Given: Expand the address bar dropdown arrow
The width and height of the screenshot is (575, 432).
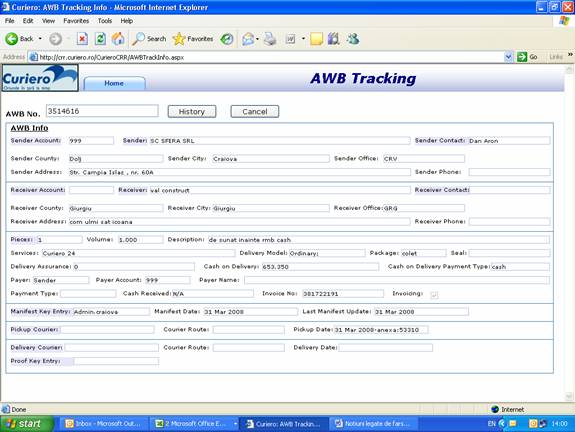Looking at the screenshot, I should pos(508,57).
